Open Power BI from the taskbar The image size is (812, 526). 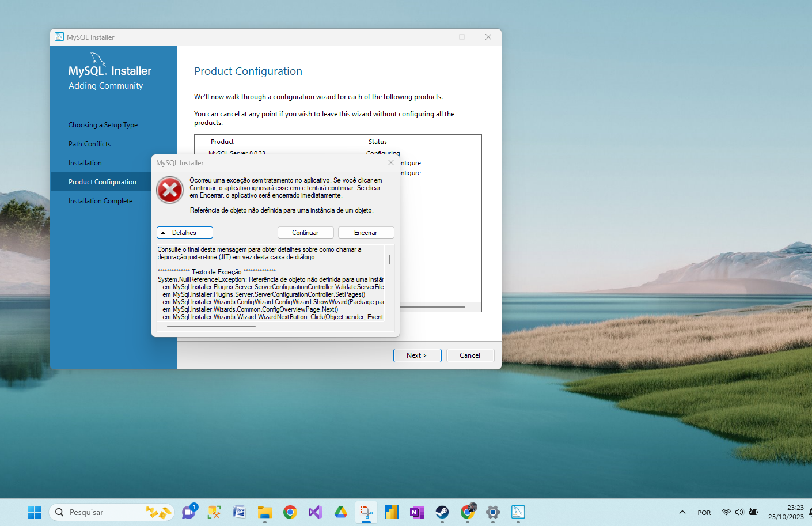[x=392, y=512]
